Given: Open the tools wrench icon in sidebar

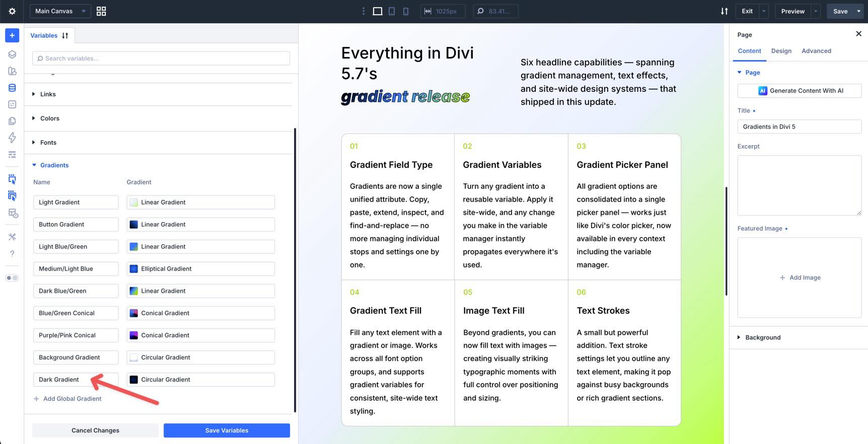Looking at the screenshot, I should pos(12,237).
